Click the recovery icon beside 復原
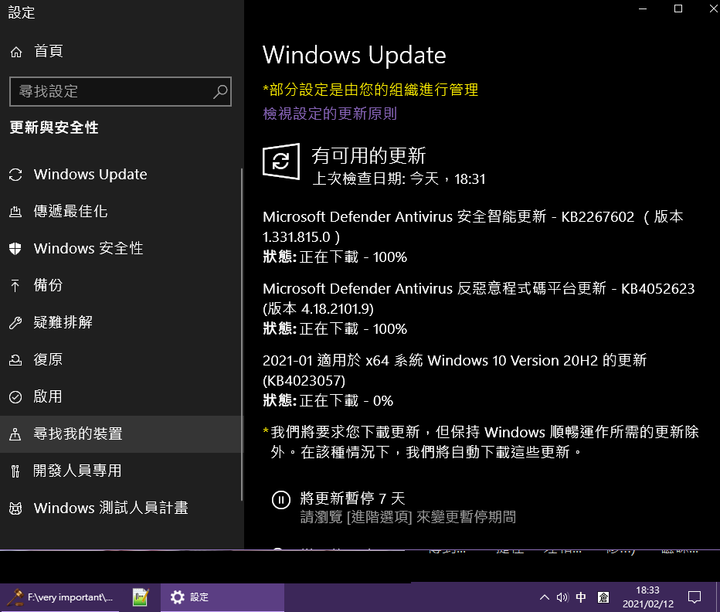This screenshot has width=720, height=612. point(16,360)
